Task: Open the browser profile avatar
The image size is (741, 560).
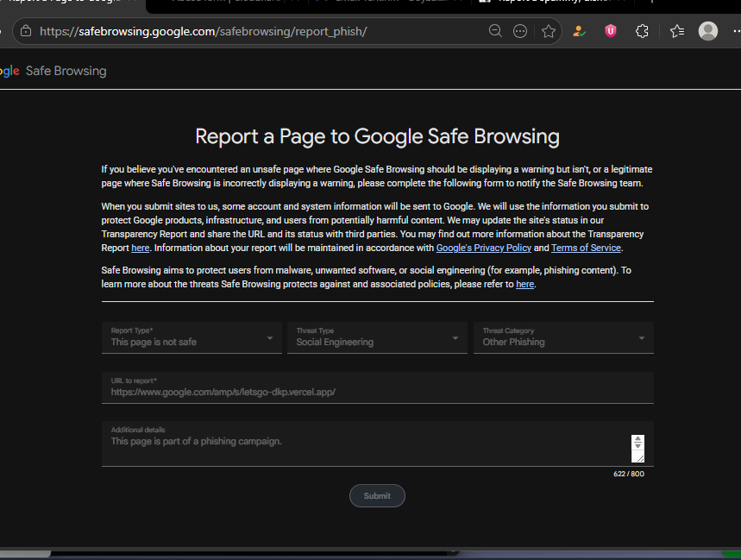Action: coord(708,31)
